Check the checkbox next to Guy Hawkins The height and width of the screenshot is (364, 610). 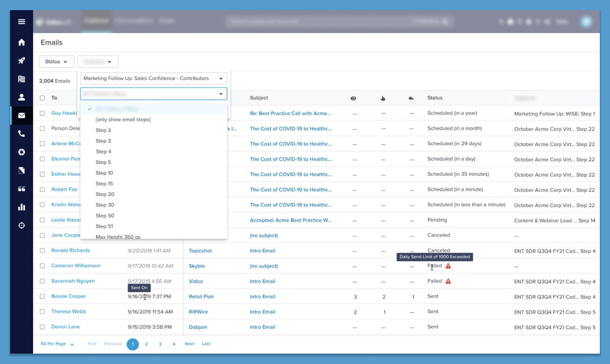pos(42,113)
